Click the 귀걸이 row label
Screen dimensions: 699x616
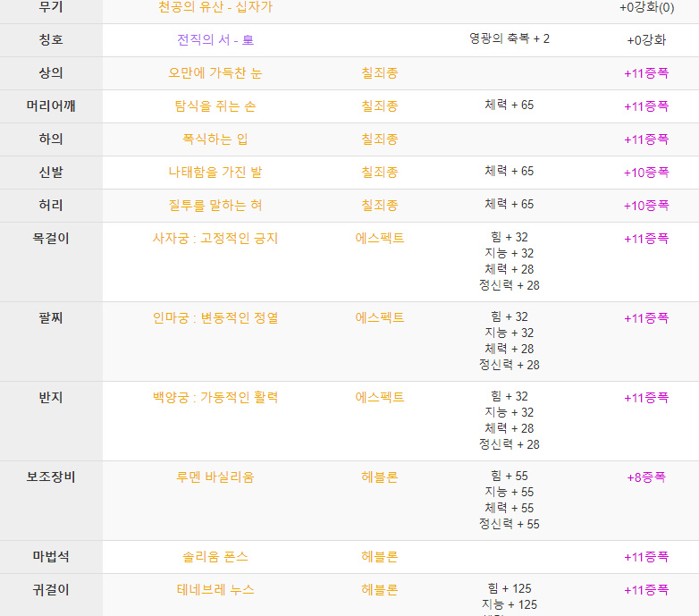coord(51,590)
